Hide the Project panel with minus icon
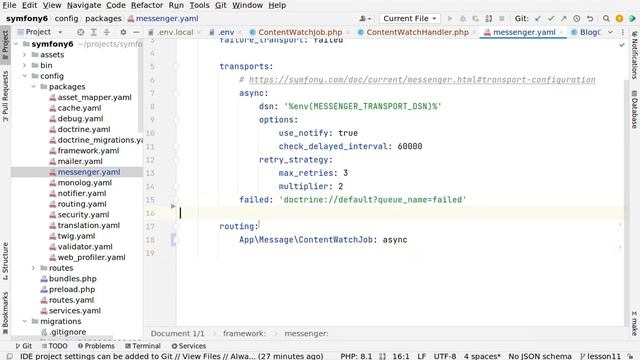Image resolution: width=640 pixels, height=360 pixels. 136,32
